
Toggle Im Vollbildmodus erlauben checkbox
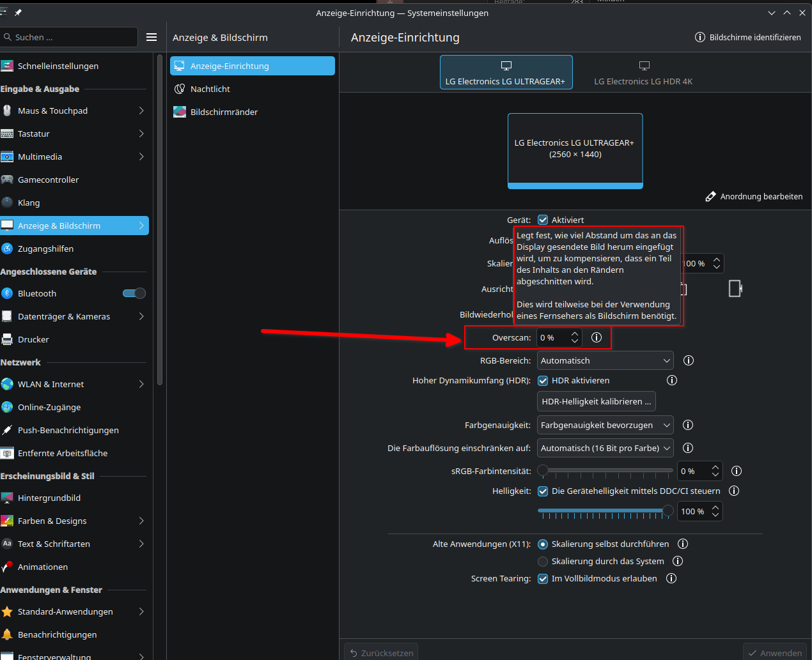(x=543, y=579)
